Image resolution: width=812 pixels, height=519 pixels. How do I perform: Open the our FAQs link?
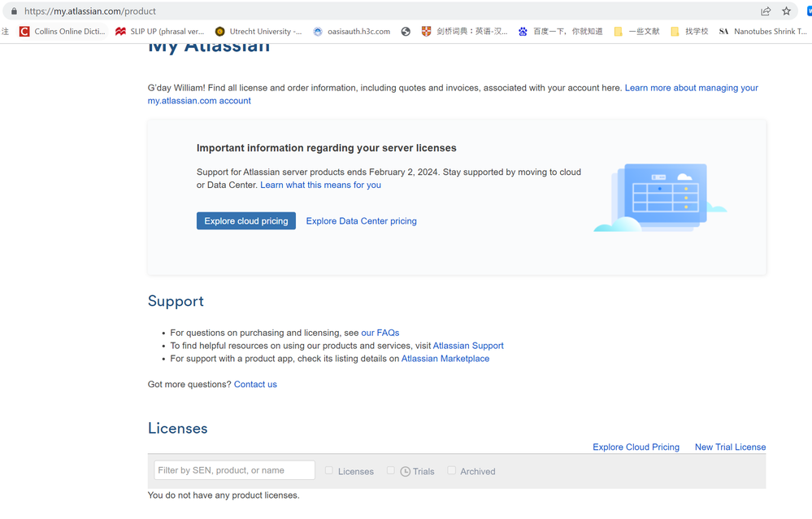(x=380, y=333)
